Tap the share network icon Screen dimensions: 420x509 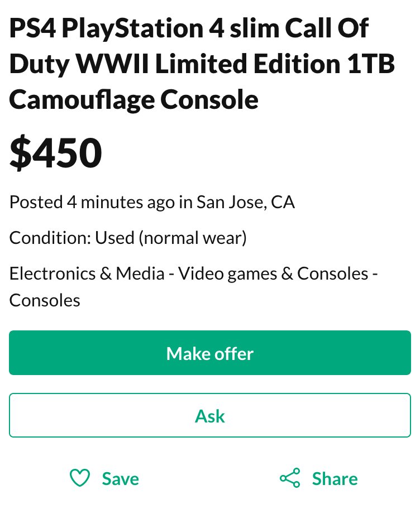(x=290, y=478)
